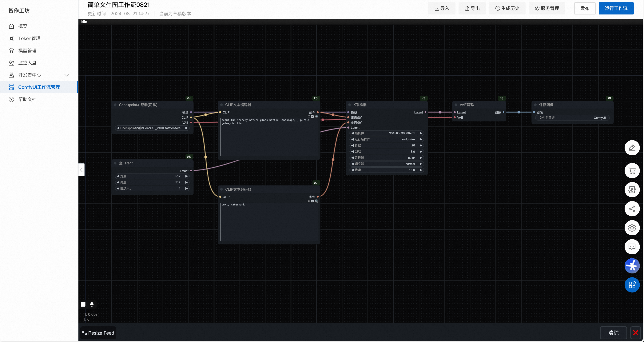Click next arrow on 运行后操作 selector

point(421,139)
